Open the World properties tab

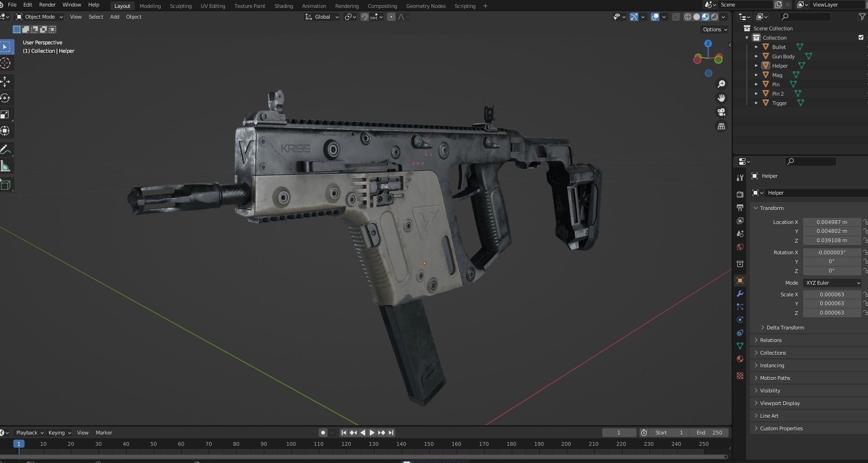pos(740,247)
